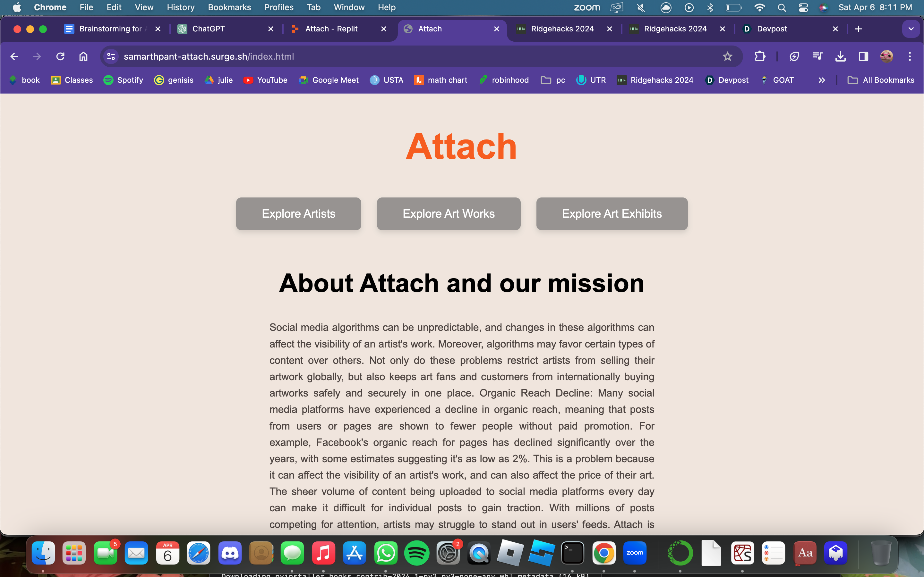Click the Explore Art Exhibits button
Screen dimensions: 924x577
pos(612,214)
